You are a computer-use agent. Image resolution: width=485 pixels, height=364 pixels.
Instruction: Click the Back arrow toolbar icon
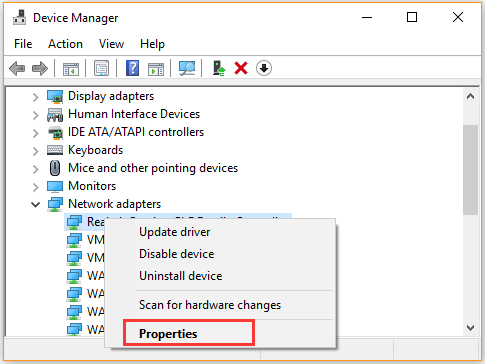(x=17, y=68)
